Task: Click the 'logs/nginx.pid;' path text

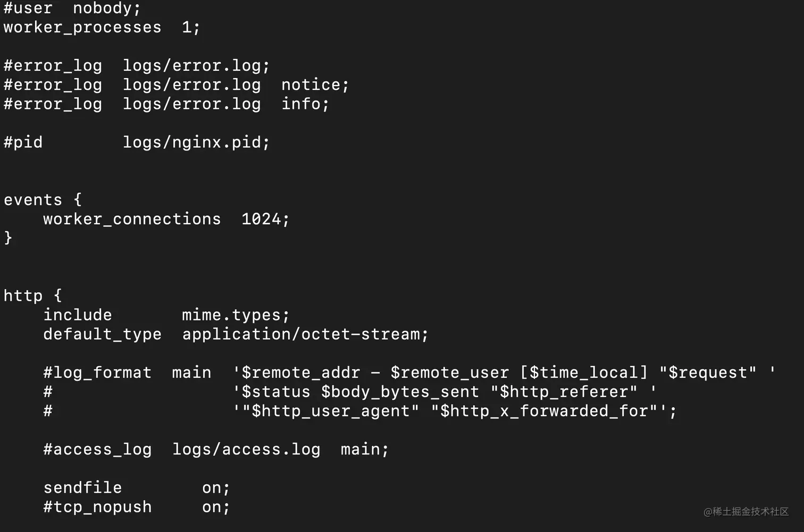Action: point(196,142)
